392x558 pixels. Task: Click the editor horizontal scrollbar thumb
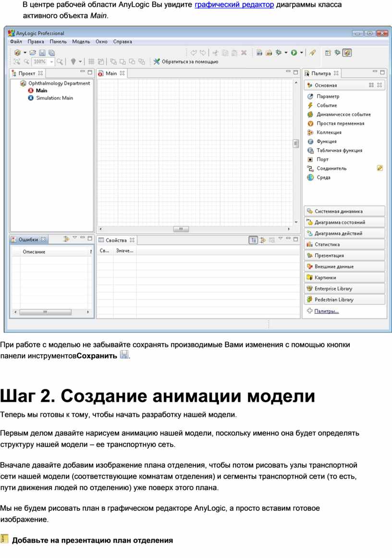pos(181,229)
